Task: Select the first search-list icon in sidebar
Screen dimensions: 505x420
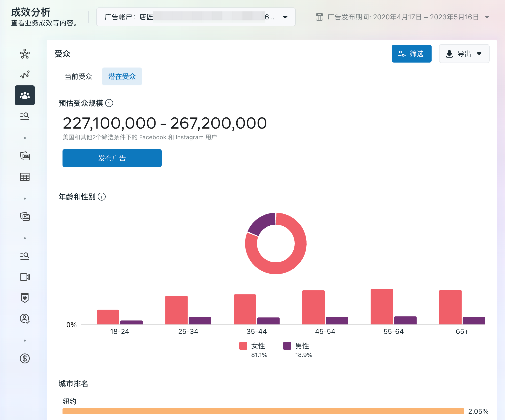Action: (25, 116)
